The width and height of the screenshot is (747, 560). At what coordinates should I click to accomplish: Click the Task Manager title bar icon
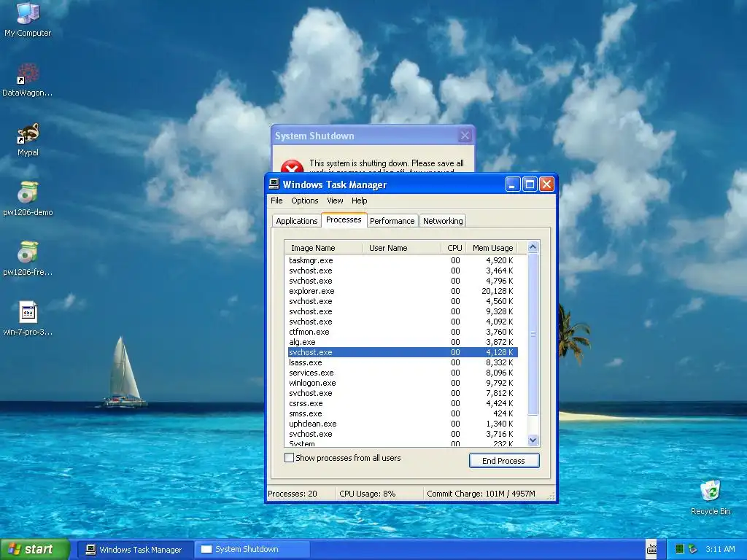point(274,184)
